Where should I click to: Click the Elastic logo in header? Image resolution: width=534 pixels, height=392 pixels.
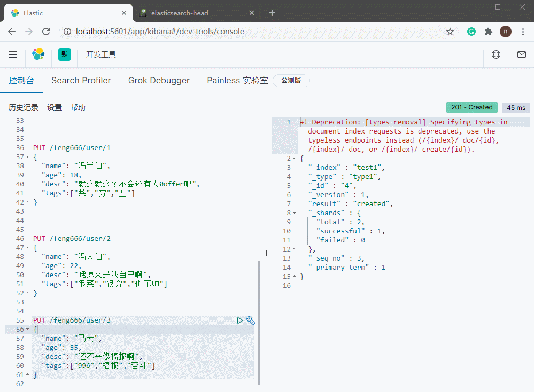38,54
